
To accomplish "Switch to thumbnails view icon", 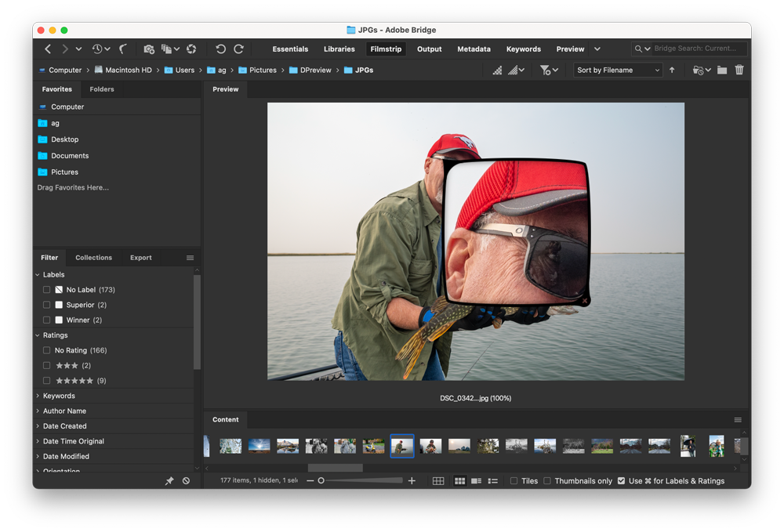I will pos(459,481).
